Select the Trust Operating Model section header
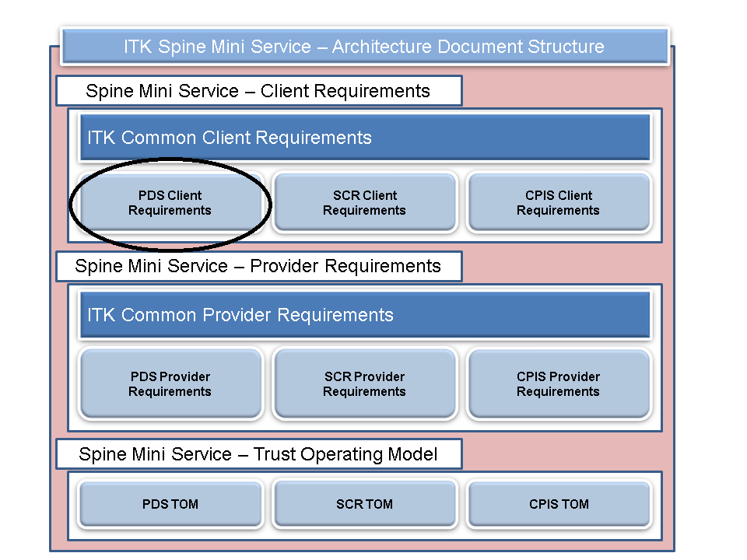This screenshot has height=560, width=747. [257, 454]
